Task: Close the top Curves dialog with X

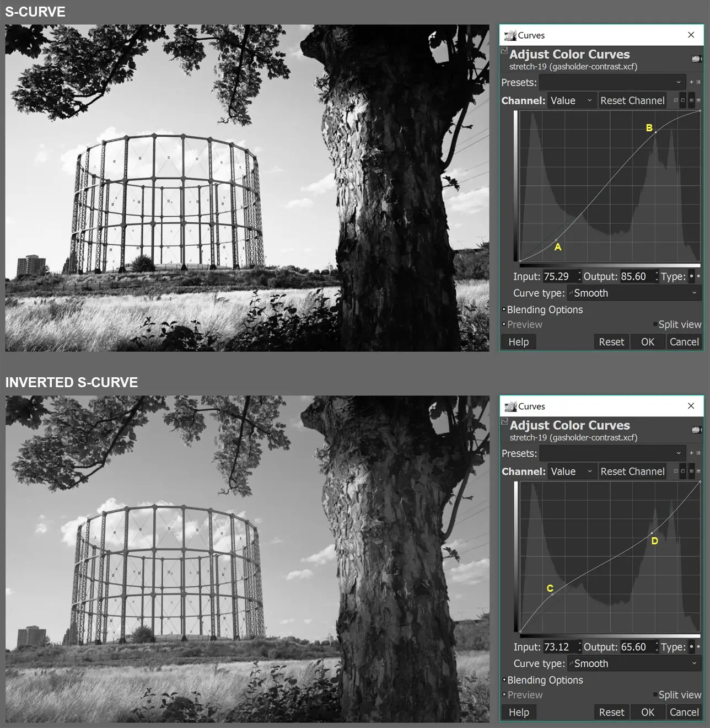Action: pyautogui.click(x=691, y=35)
